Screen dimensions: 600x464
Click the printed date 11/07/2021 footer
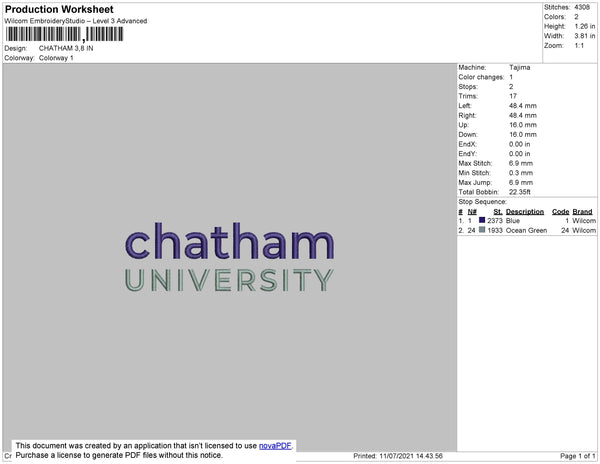point(398,456)
